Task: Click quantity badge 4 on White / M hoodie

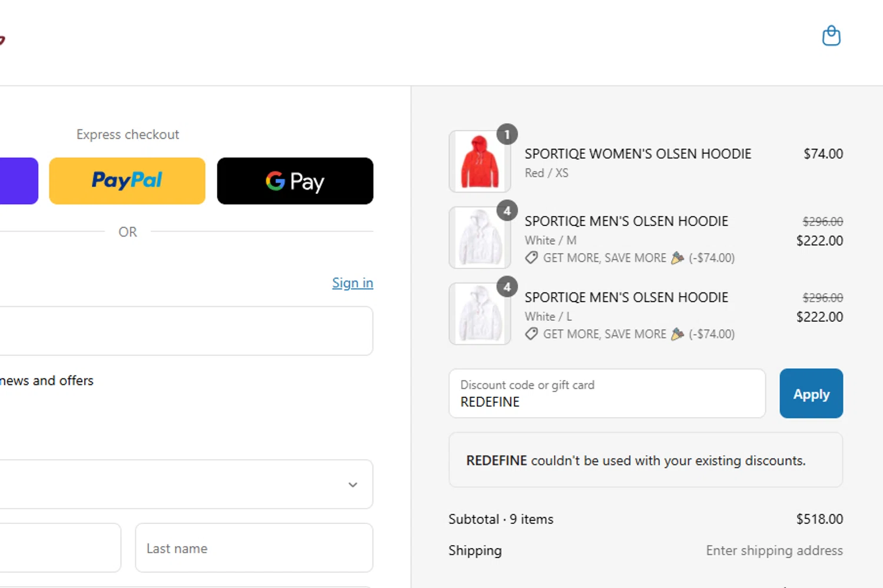Action: pyautogui.click(x=507, y=211)
